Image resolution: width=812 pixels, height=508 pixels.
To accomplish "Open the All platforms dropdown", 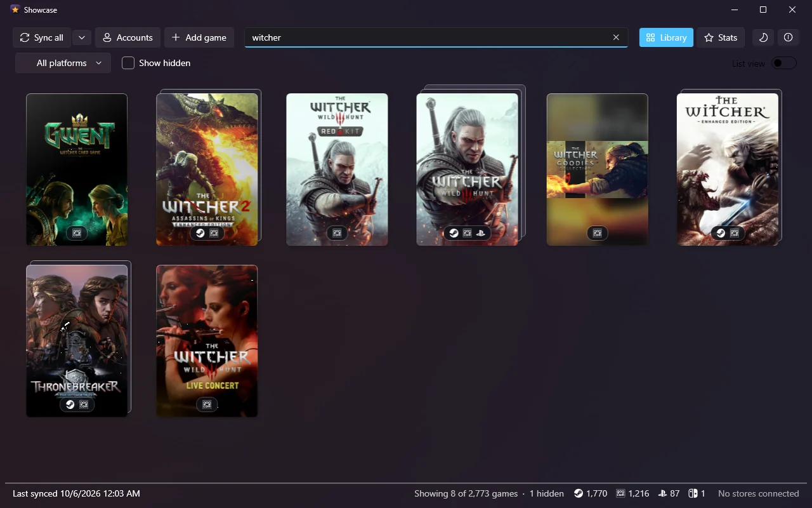I will click(63, 63).
